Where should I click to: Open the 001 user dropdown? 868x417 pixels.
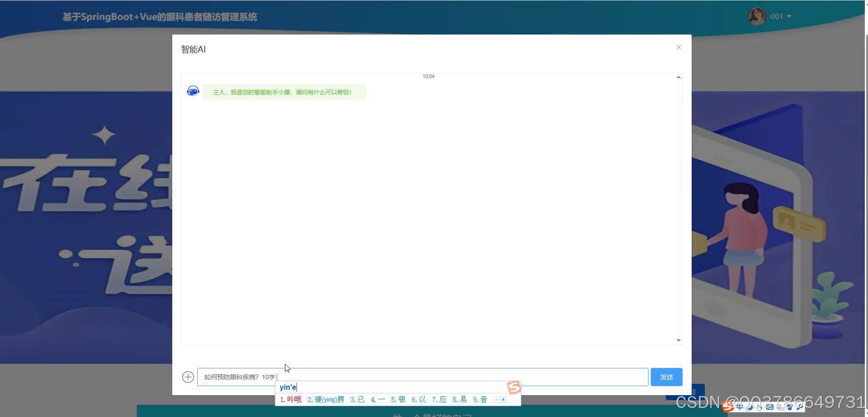pyautogui.click(x=781, y=16)
